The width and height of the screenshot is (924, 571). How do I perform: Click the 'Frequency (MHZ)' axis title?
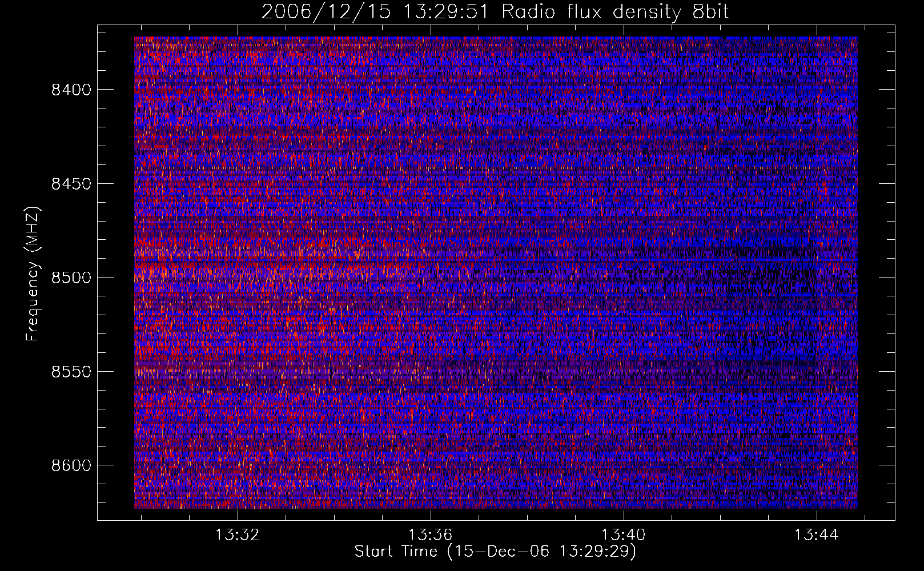pos(33,274)
